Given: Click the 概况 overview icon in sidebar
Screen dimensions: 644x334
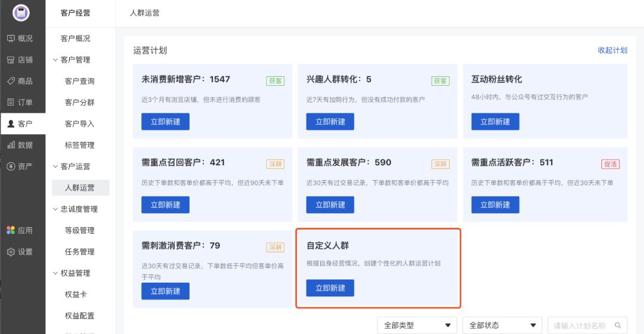Looking at the screenshot, I should pyautogui.click(x=11, y=39).
